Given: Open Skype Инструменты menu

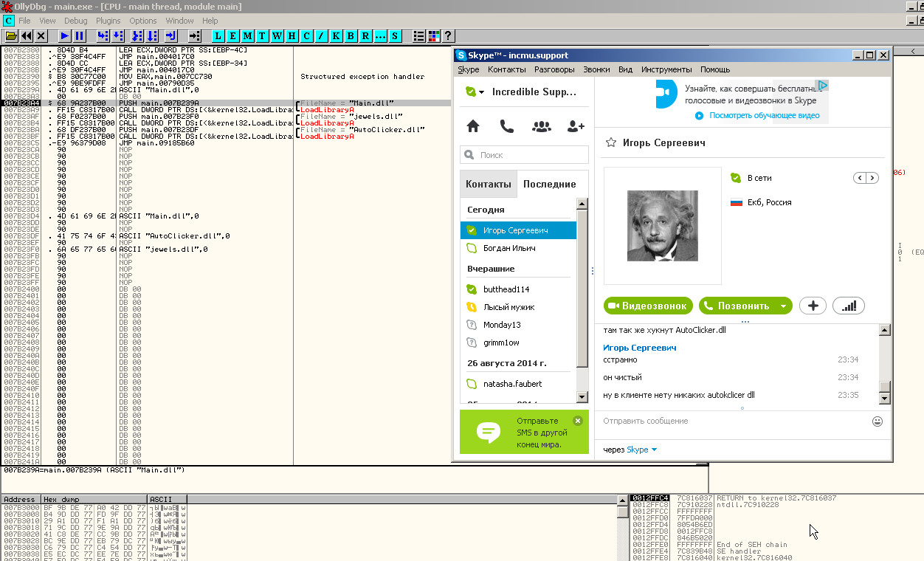Looking at the screenshot, I should pos(666,69).
